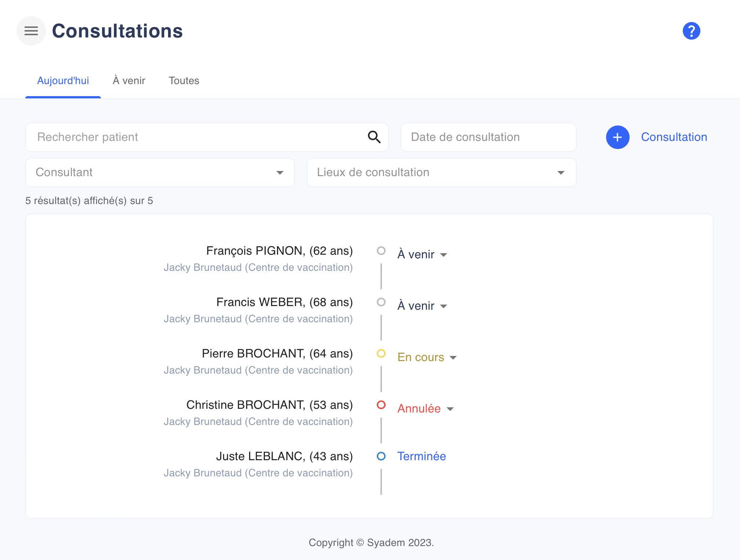Click the grey status circle for François PIGNON

click(381, 251)
